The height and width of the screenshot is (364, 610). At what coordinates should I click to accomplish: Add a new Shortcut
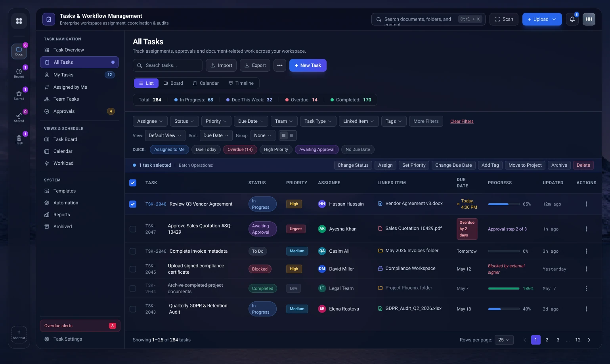[x=19, y=335]
